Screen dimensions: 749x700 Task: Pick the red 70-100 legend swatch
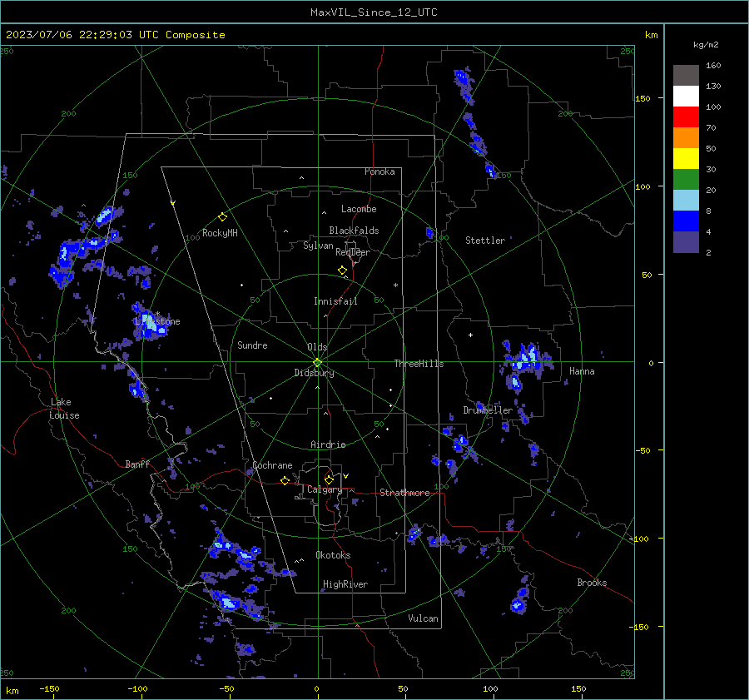pyautogui.click(x=686, y=117)
